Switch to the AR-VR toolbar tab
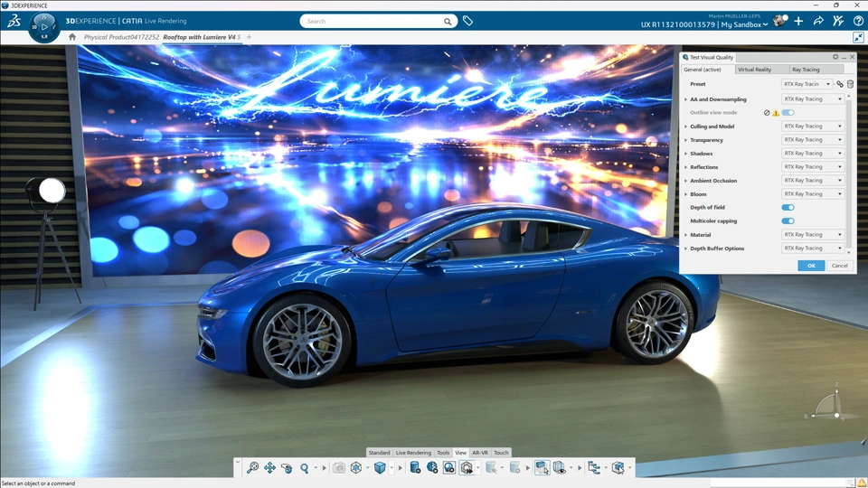The width and height of the screenshot is (868, 488). 480,453
